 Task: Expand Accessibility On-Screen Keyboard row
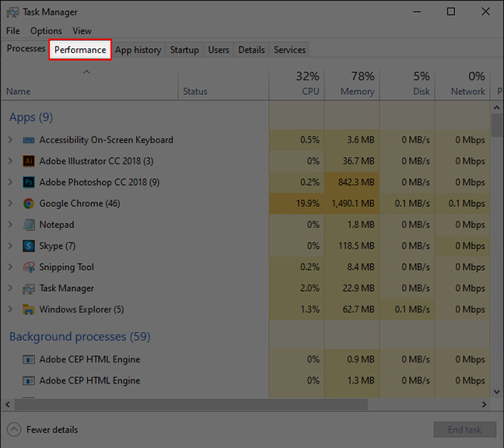click(10, 140)
